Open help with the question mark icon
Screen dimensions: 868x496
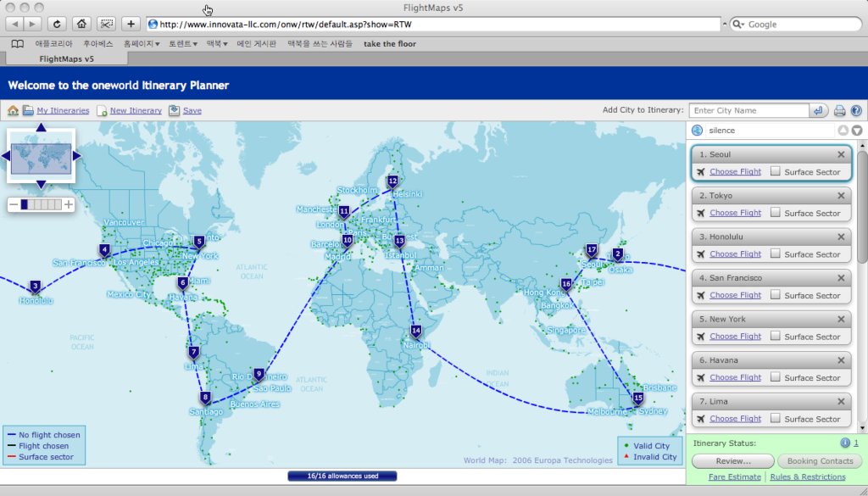pos(856,111)
